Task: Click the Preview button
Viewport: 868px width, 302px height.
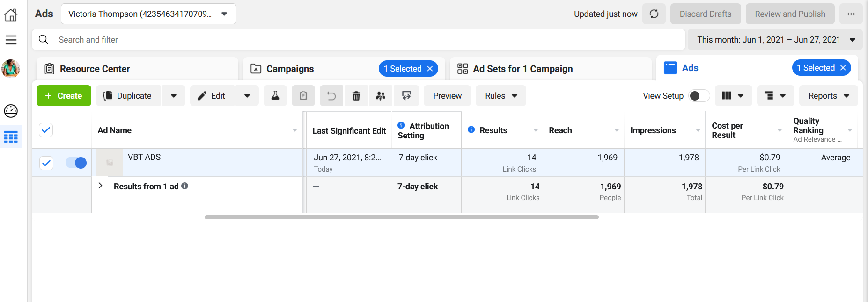Action: point(447,96)
